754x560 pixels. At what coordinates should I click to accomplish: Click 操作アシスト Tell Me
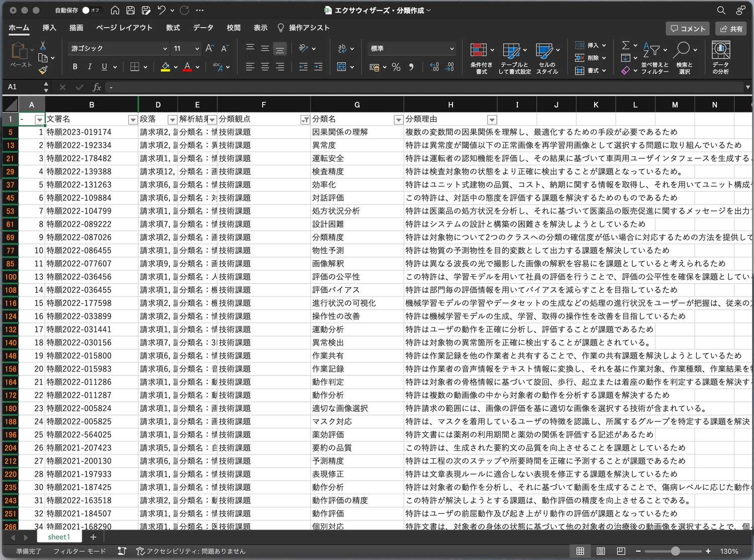pos(304,28)
